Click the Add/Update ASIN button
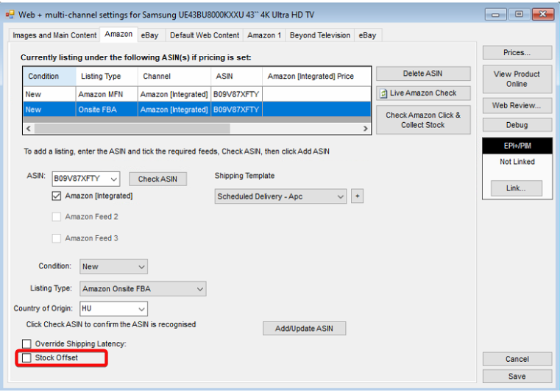The width and height of the screenshot is (560, 392). (304, 328)
